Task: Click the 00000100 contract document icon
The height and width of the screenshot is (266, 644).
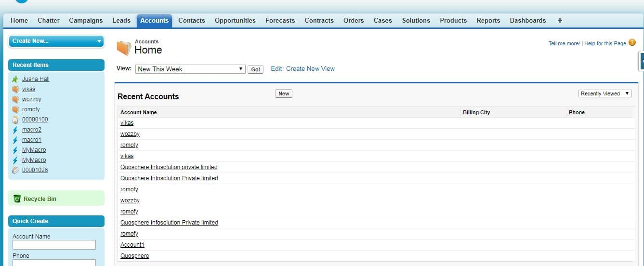Action: pos(15,120)
